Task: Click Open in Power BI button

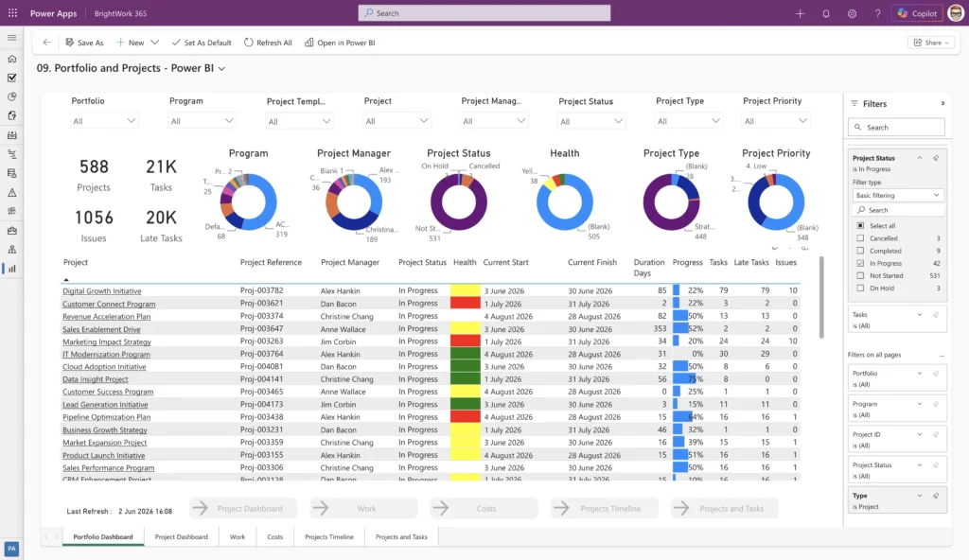Action: tap(340, 42)
